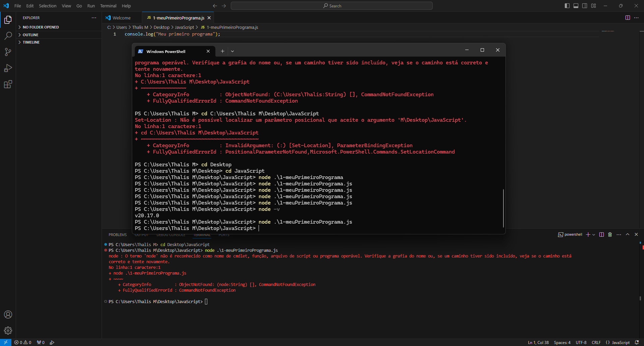Click the editor minimap
Image resolution: width=644 pixels, height=346 pixels.
point(608,31)
